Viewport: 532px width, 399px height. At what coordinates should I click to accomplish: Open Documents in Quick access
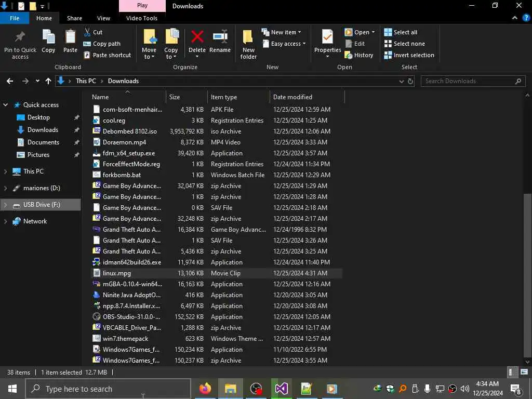[43, 142]
